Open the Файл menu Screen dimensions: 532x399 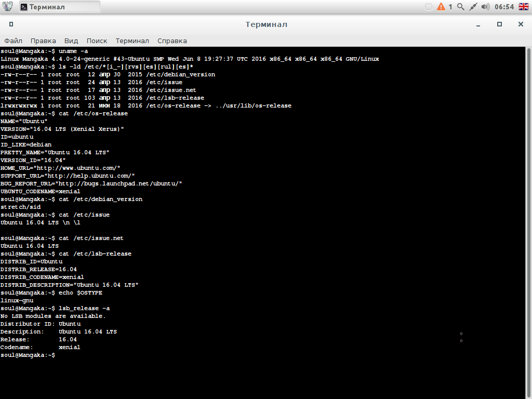[x=13, y=41]
